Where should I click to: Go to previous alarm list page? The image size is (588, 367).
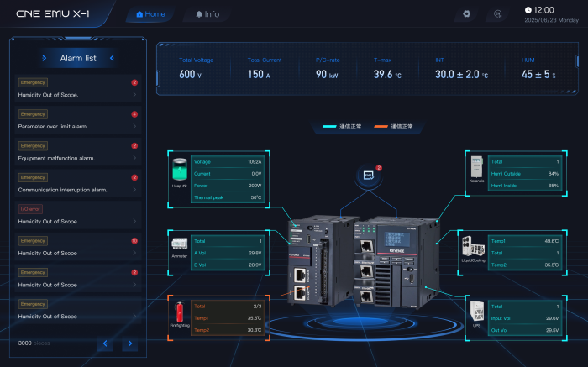(104, 343)
